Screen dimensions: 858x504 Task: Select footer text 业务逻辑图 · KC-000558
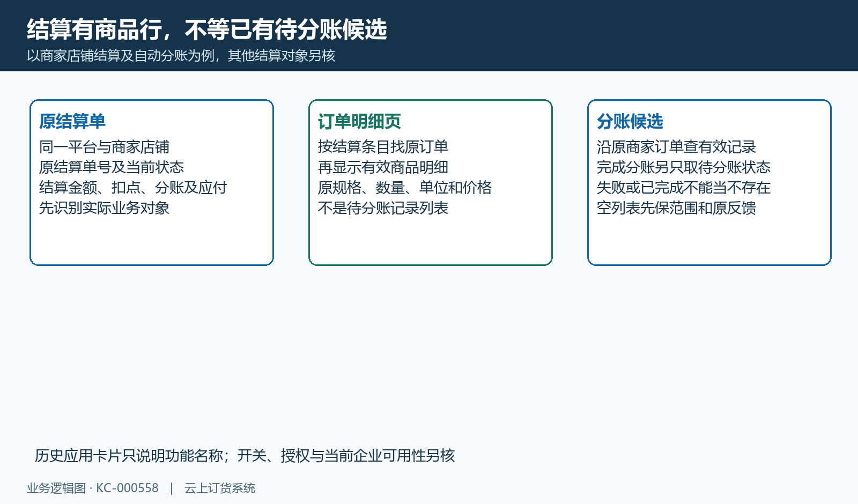point(93,488)
